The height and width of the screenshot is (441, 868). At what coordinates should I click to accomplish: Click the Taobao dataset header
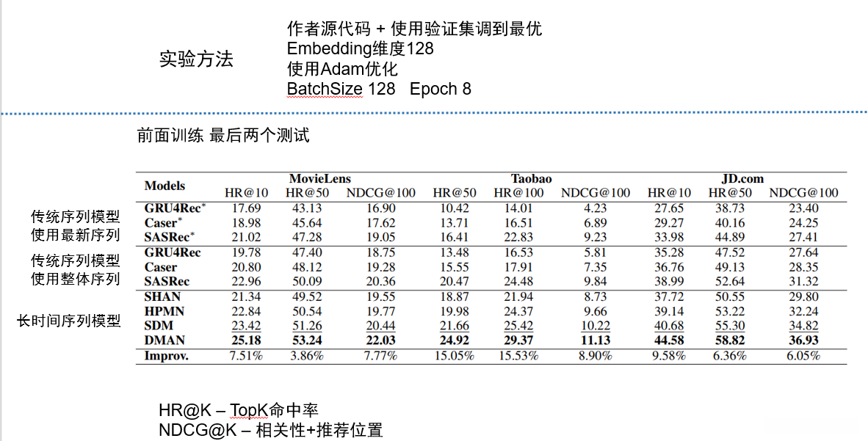tap(532, 179)
